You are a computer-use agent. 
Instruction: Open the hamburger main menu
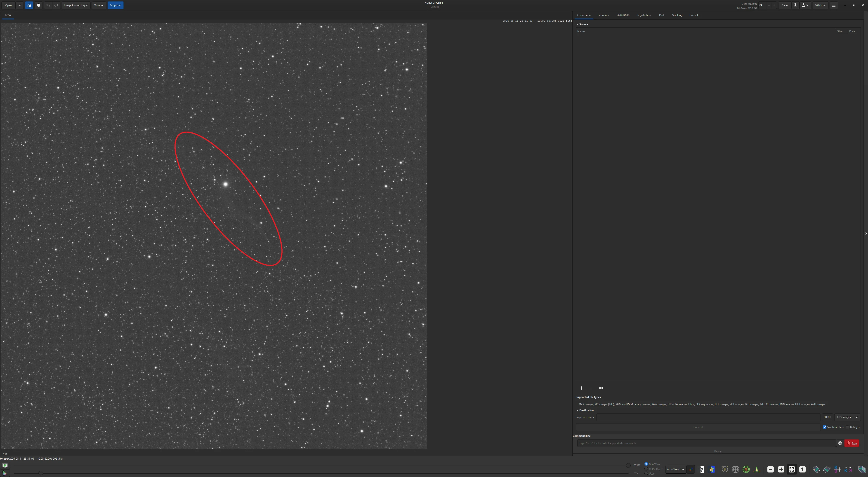tap(834, 5)
